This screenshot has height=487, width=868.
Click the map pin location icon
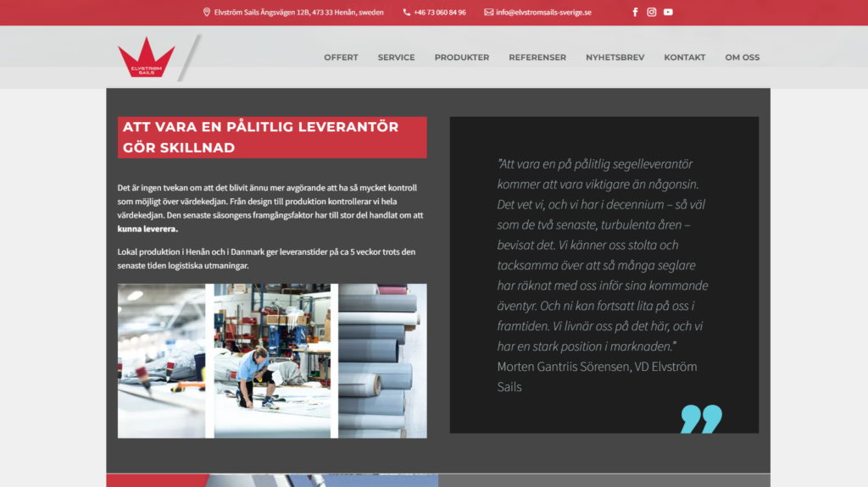point(207,12)
